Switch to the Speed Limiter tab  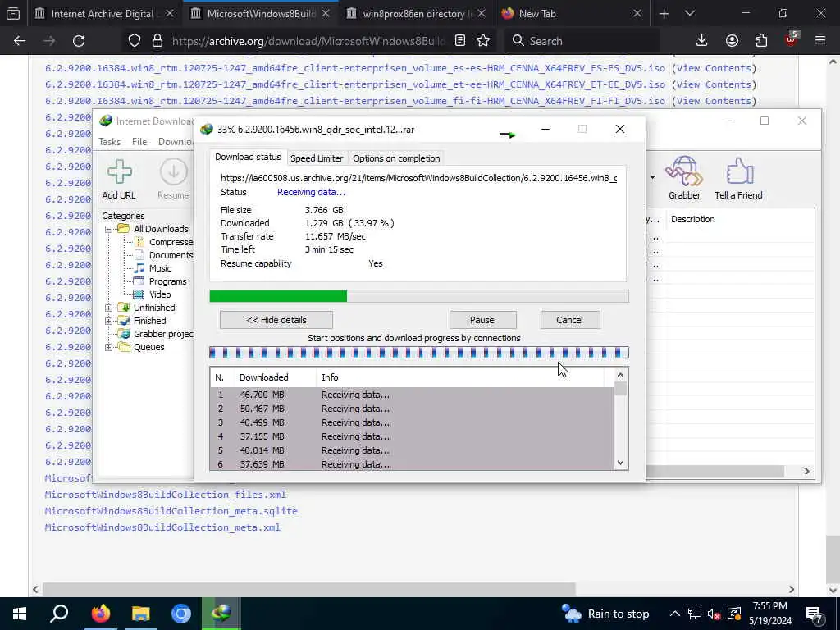click(x=317, y=158)
